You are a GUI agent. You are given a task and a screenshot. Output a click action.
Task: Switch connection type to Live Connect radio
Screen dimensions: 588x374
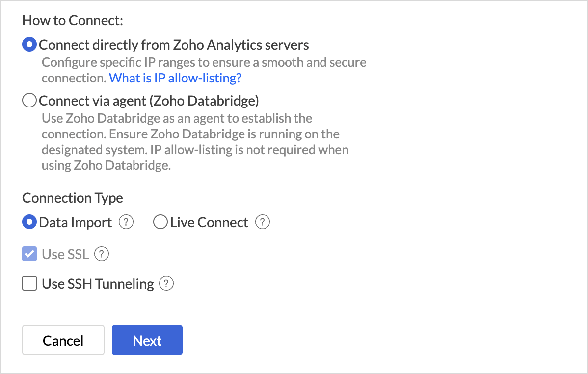point(160,222)
